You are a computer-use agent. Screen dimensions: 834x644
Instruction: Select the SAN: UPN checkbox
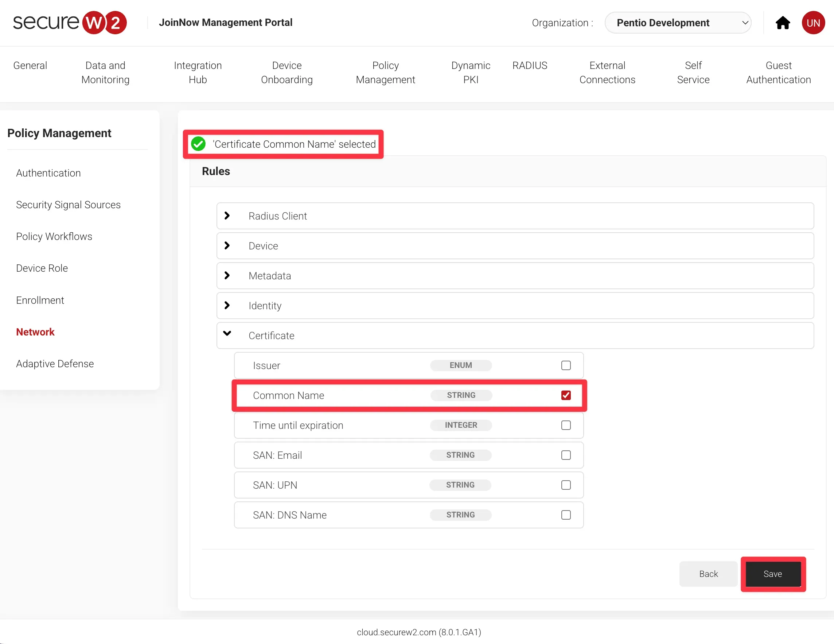tap(566, 485)
